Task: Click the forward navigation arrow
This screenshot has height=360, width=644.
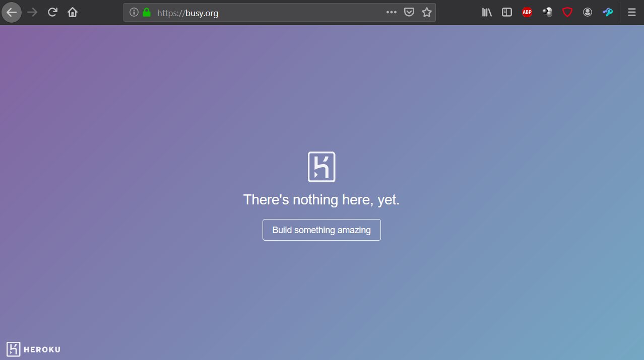Action: tap(32, 12)
